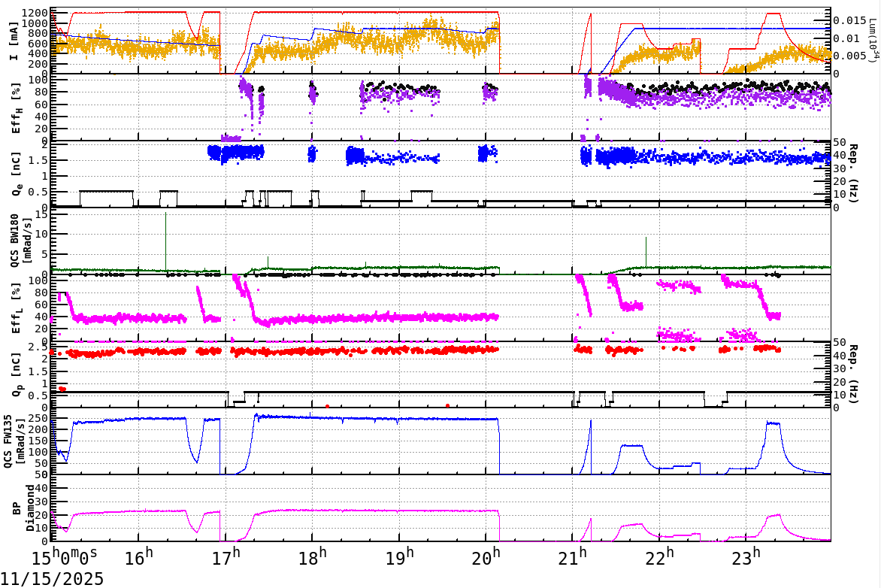Image resolution: width=881 pixels, height=588 pixels.
Task: Select the "22h" time tick label
Action: (x=659, y=557)
